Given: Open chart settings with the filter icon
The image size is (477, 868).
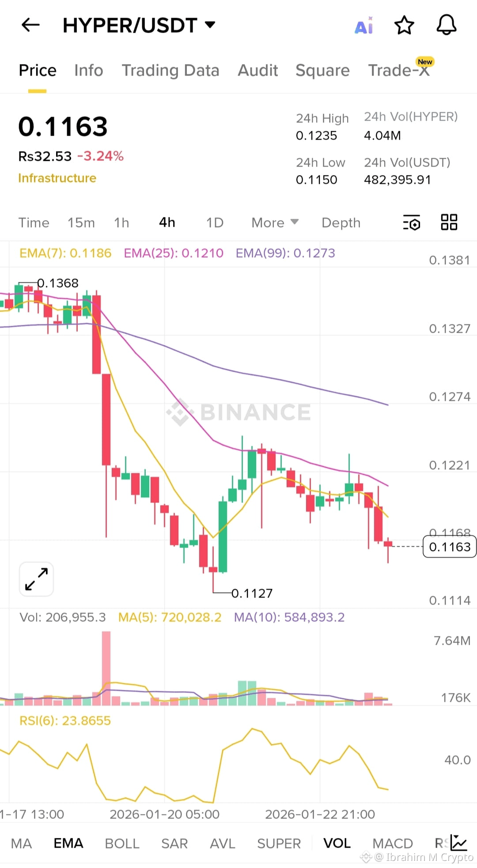Looking at the screenshot, I should pyautogui.click(x=411, y=223).
